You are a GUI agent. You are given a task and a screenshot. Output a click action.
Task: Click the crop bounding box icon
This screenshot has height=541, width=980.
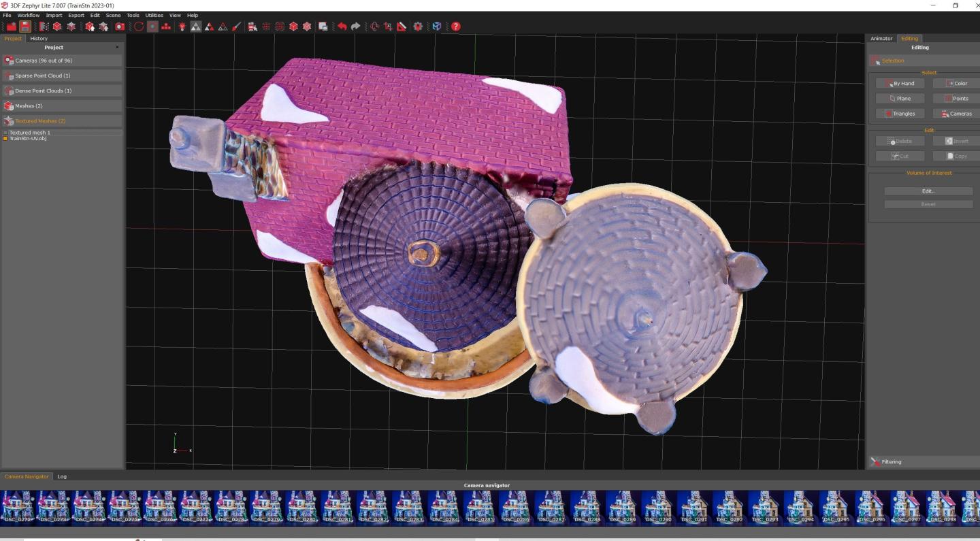388,27
